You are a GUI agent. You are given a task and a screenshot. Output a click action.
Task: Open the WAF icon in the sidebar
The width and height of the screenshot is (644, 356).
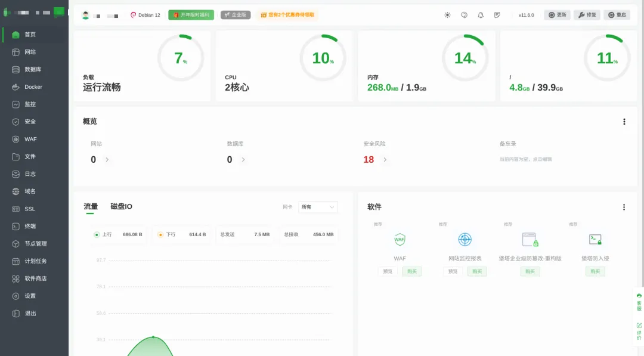pos(16,139)
